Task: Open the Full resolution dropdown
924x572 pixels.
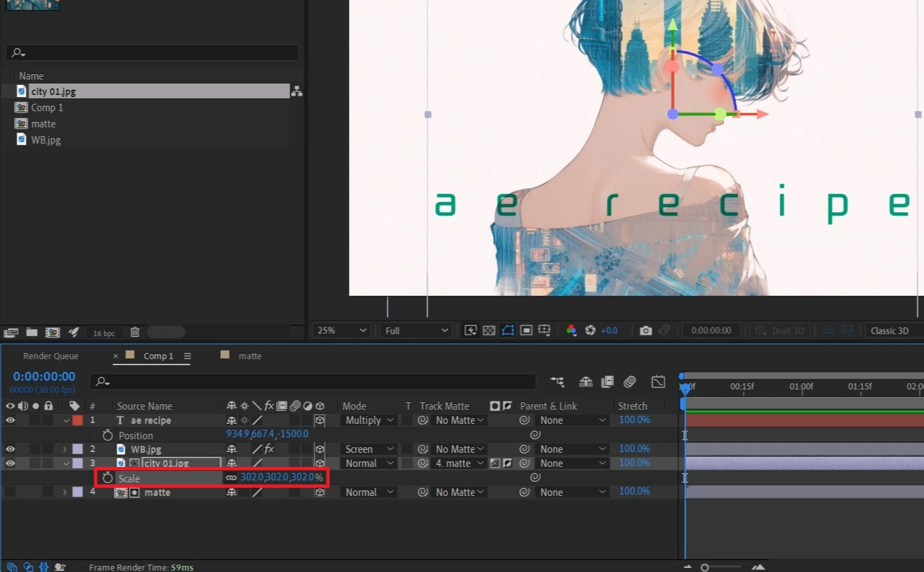Action: point(416,331)
